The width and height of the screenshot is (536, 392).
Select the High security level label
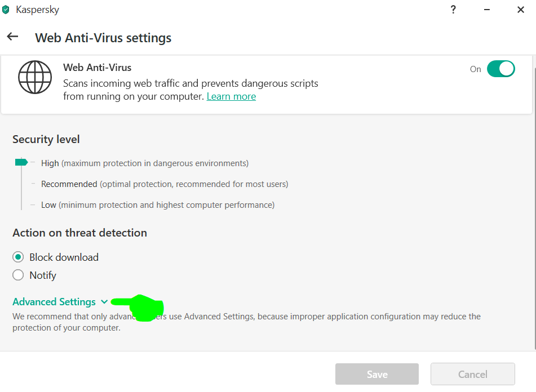(50, 163)
